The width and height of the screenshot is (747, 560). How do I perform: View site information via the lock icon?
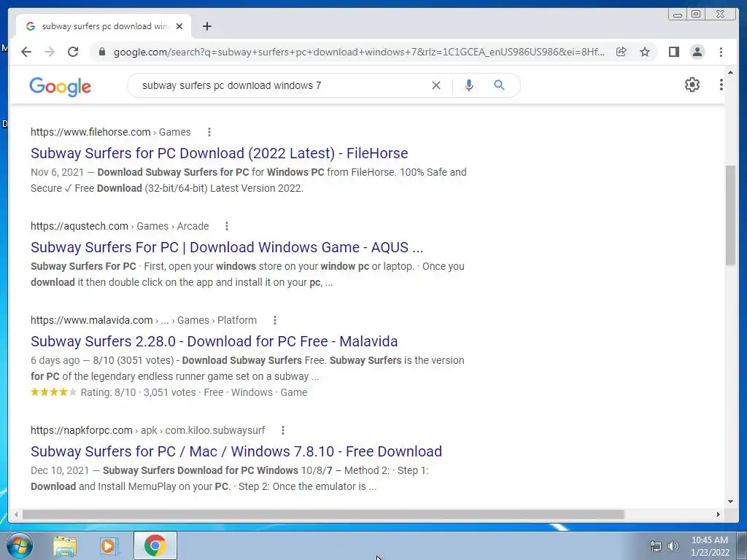pos(101,52)
